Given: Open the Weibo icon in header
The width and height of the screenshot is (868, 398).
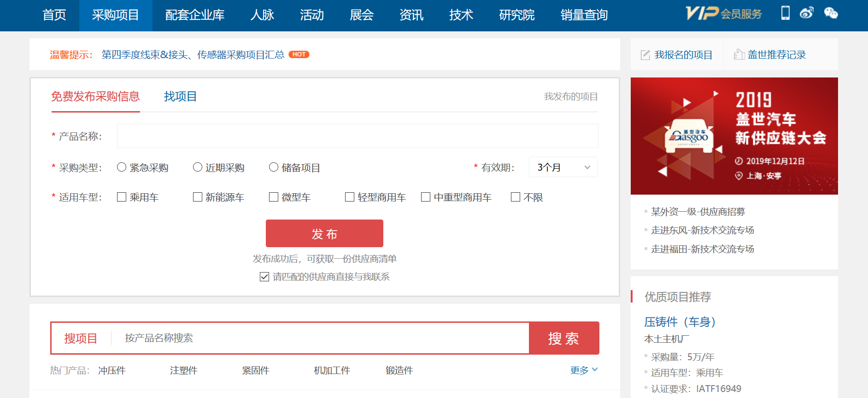Looking at the screenshot, I should click(807, 13).
